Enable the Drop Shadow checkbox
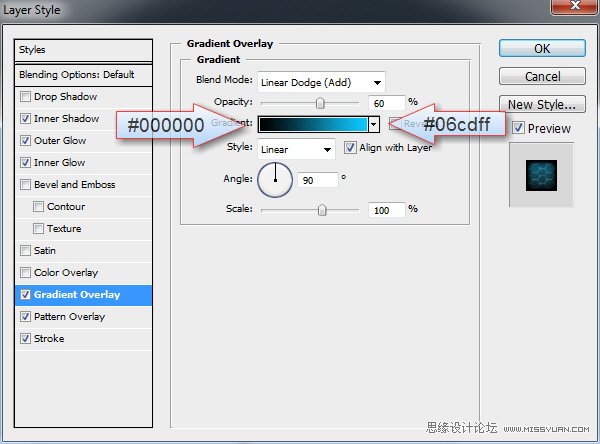The height and width of the screenshot is (444, 600). coord(25,96)
